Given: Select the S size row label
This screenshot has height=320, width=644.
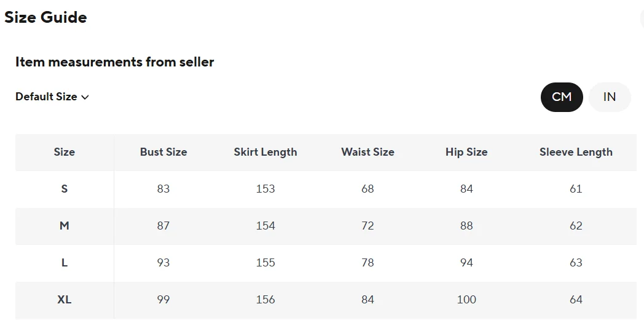Looking at the screenshot, I should tap(65, 189).
